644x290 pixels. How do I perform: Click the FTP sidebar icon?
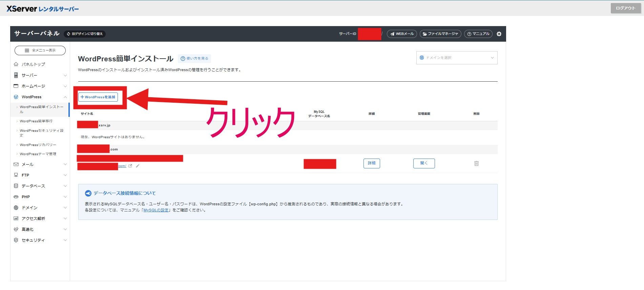16,175
